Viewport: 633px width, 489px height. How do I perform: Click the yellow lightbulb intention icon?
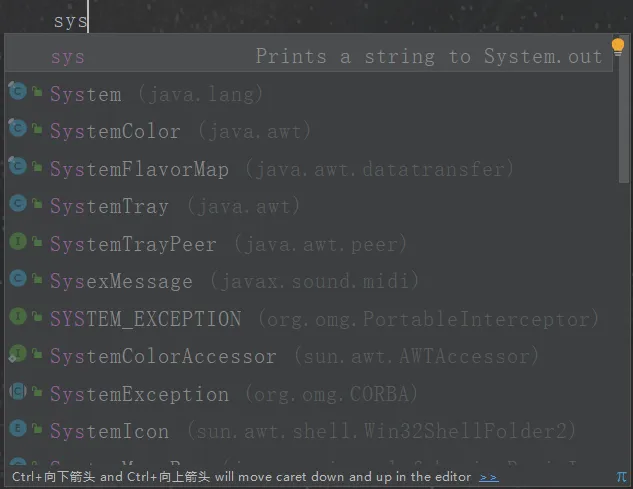[618, 47]
